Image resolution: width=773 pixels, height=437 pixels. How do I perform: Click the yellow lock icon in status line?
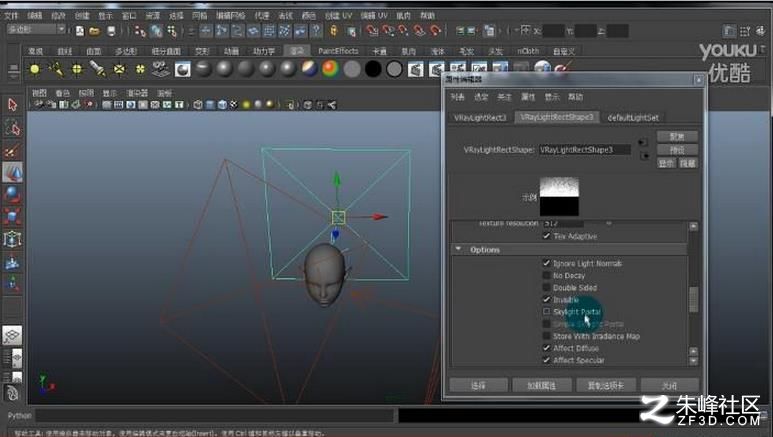334,31
